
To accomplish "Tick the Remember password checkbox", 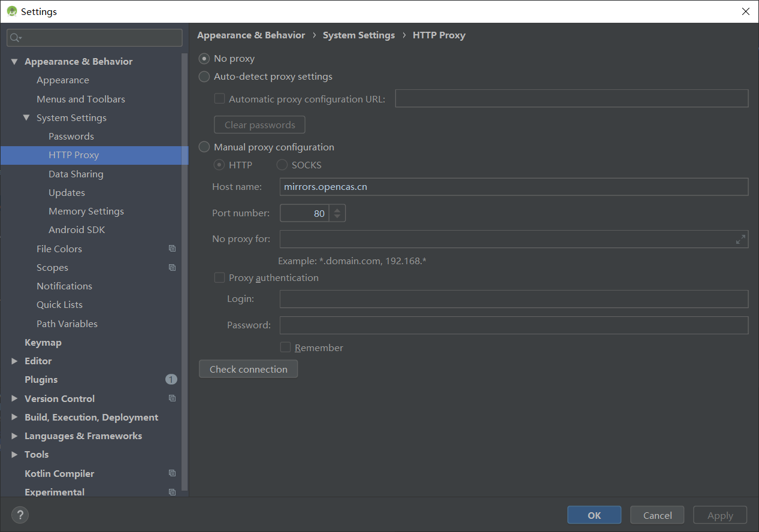I will 285,347.
